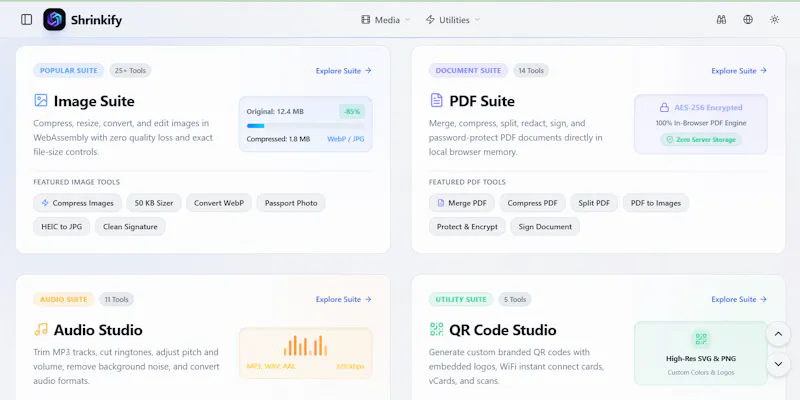Open Explore Suite for QR Code Studio
The image size is (800, 400).
click(x=739, y=299)
